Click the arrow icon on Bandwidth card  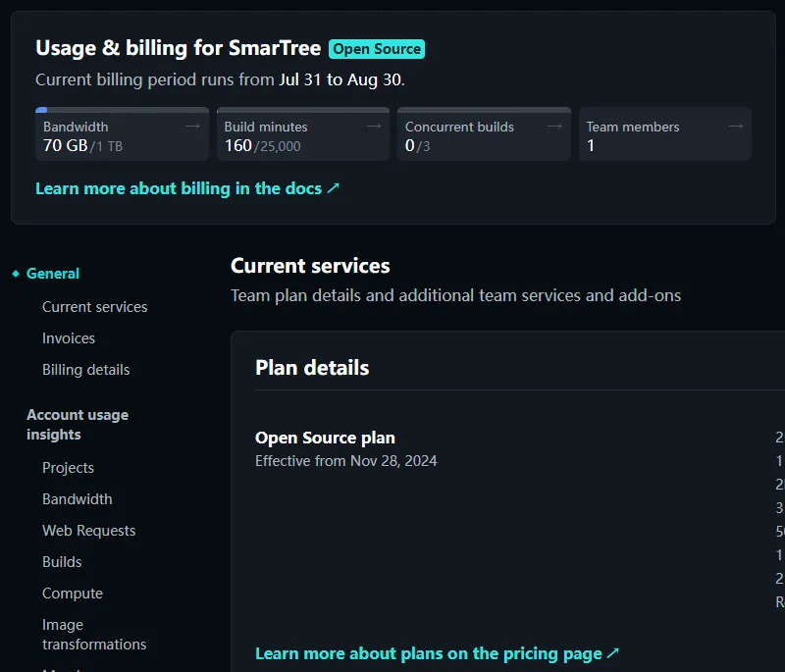coord(192,127)
